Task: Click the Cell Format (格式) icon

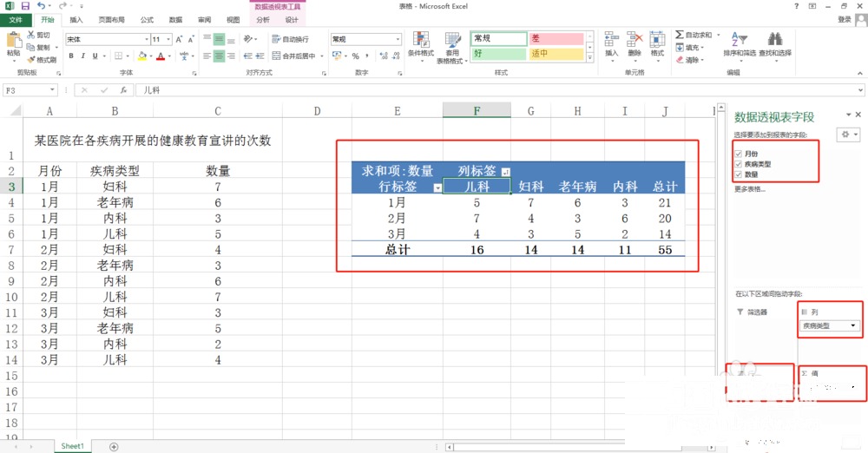Action: (657, 39)
